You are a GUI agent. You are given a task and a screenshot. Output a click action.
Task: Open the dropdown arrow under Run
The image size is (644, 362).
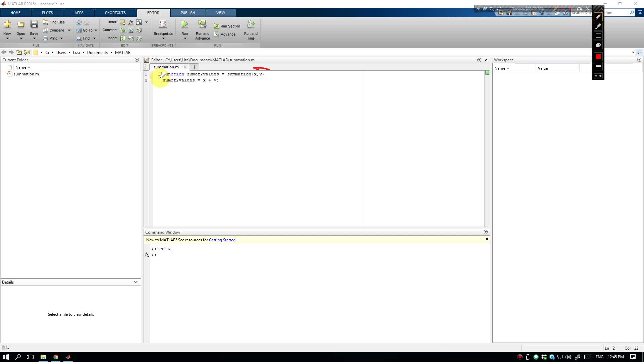185,38
